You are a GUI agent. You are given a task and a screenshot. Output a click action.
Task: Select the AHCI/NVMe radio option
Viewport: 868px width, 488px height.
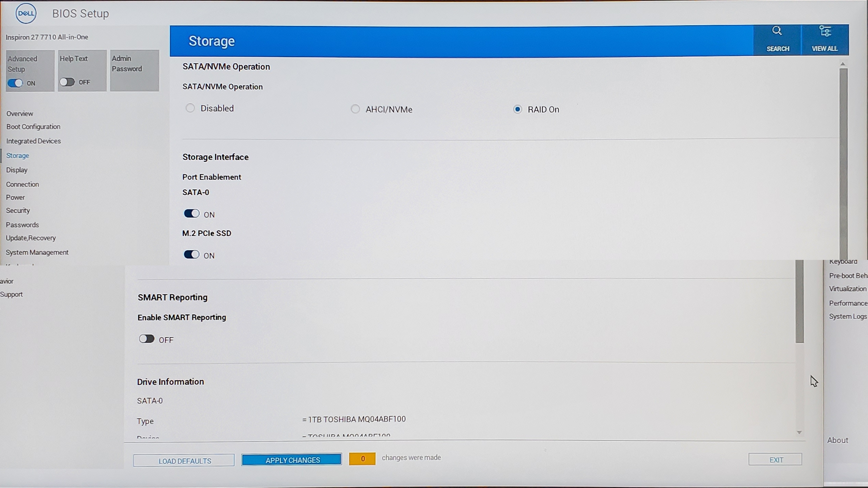[355, 109]
